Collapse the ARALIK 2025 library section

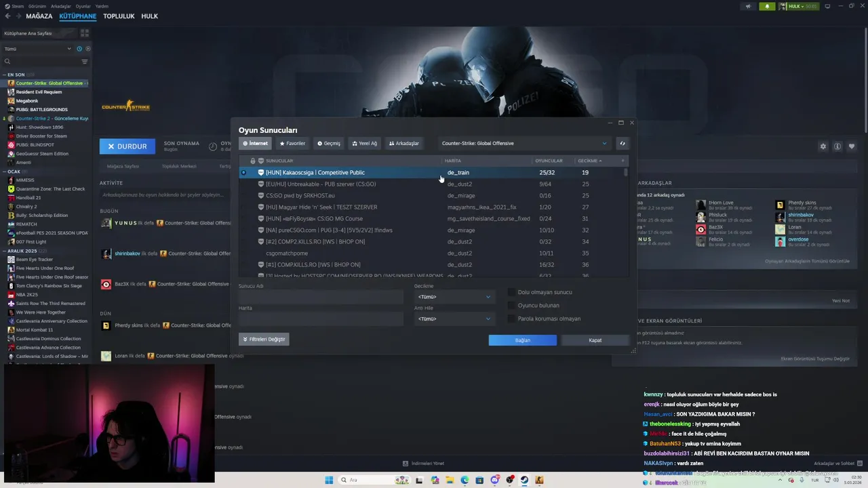tap(4, 251)
